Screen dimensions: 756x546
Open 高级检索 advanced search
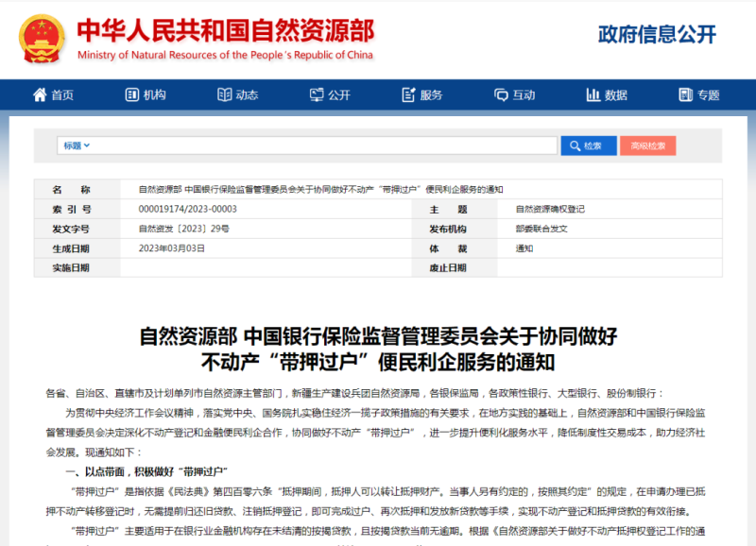(648, 145)
